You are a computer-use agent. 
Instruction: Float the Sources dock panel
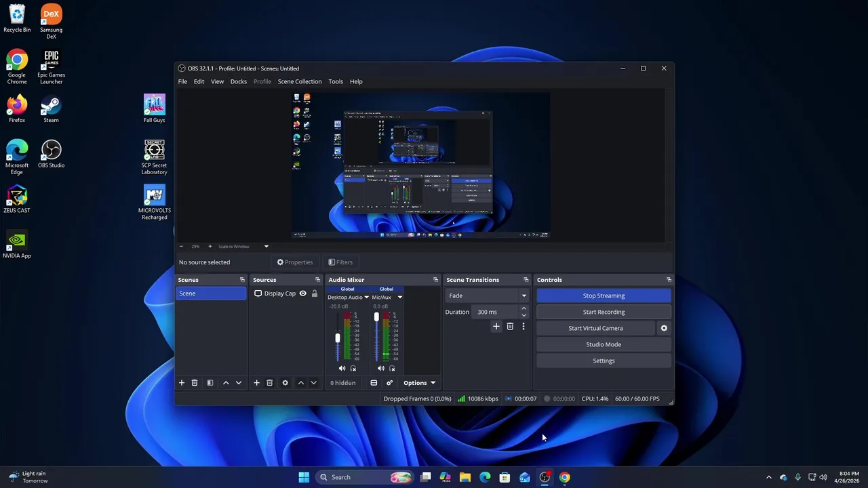317,280
